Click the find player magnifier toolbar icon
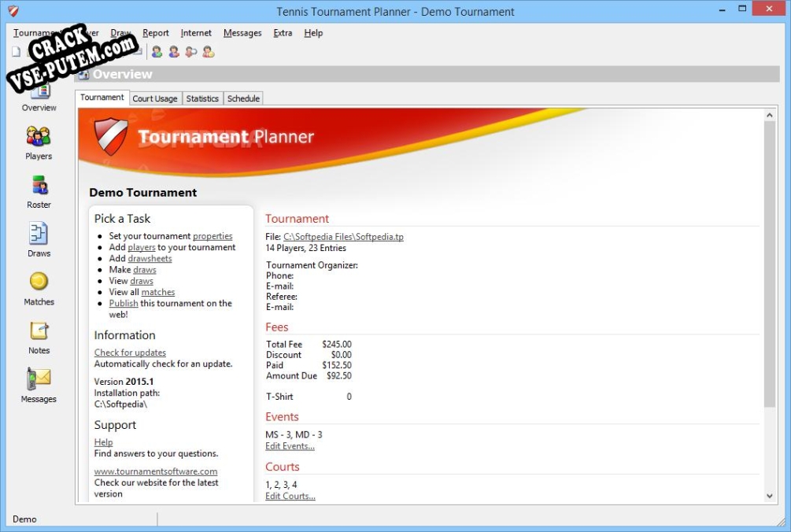 191,51
